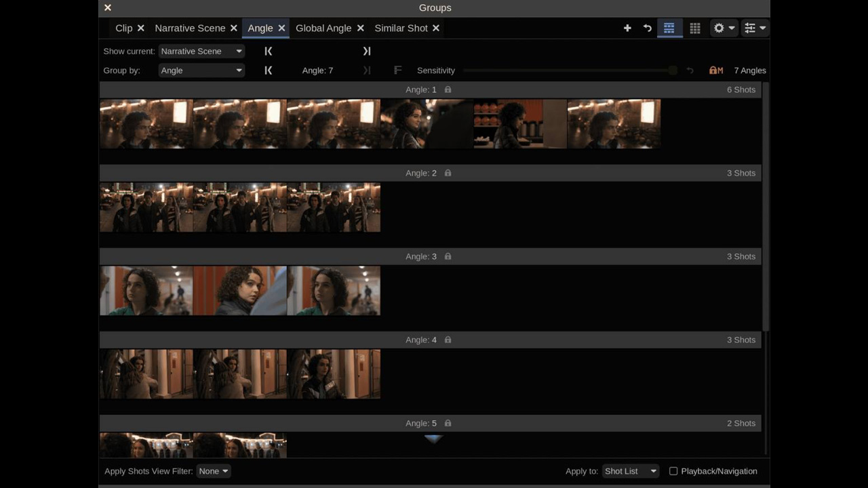The image size is (868, 488).
Task: Toggle the lock on Angle: 5
Action: (448, 423)
